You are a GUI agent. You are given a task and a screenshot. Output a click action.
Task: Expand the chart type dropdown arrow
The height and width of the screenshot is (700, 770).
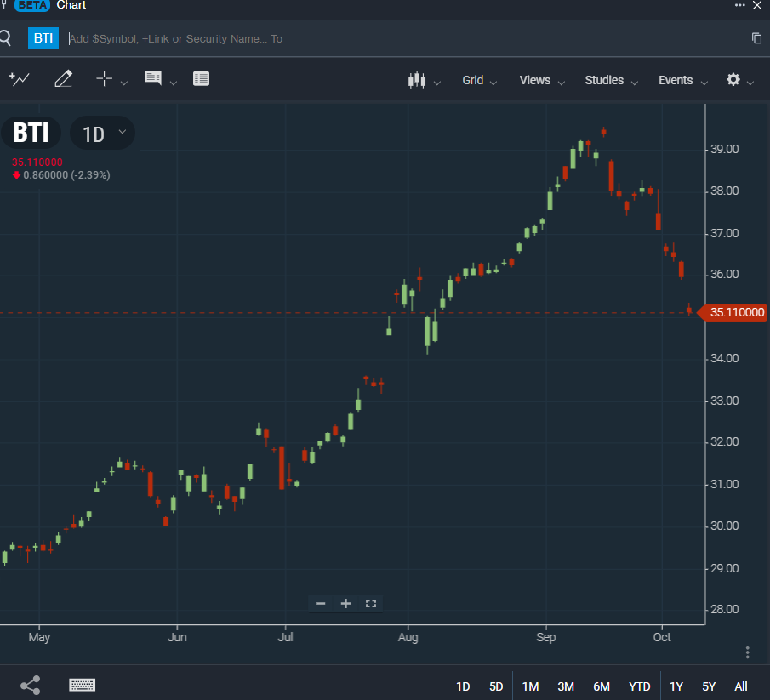[x=437, y=83]
